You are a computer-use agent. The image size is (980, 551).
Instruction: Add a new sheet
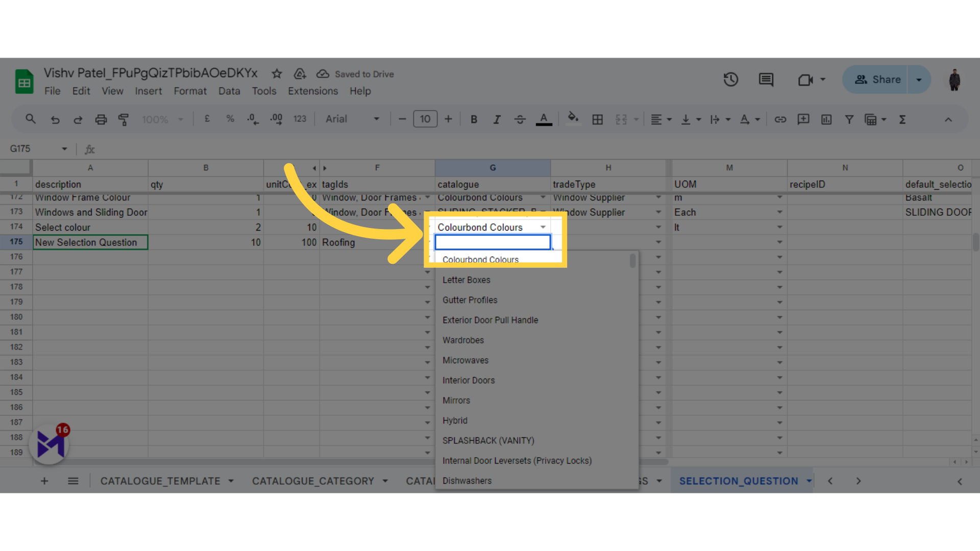[44, 481]
